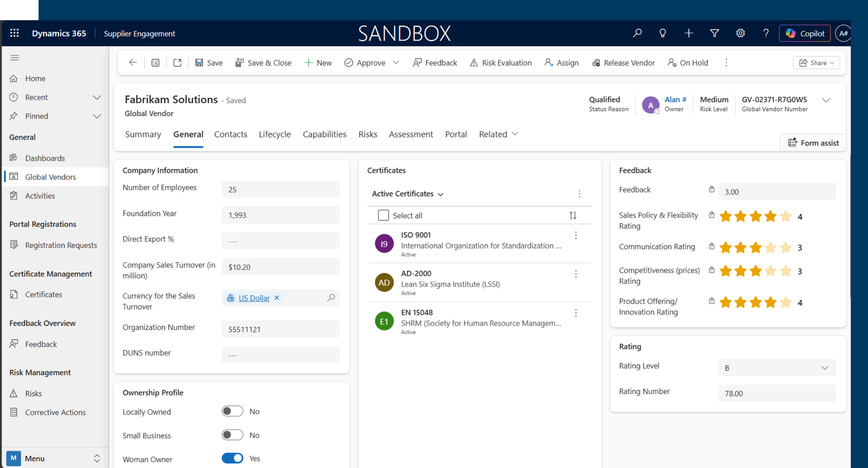Viewport: 868px width, 468px height.
Task: Check the Select all checkbox
Action: coord(384,215)
